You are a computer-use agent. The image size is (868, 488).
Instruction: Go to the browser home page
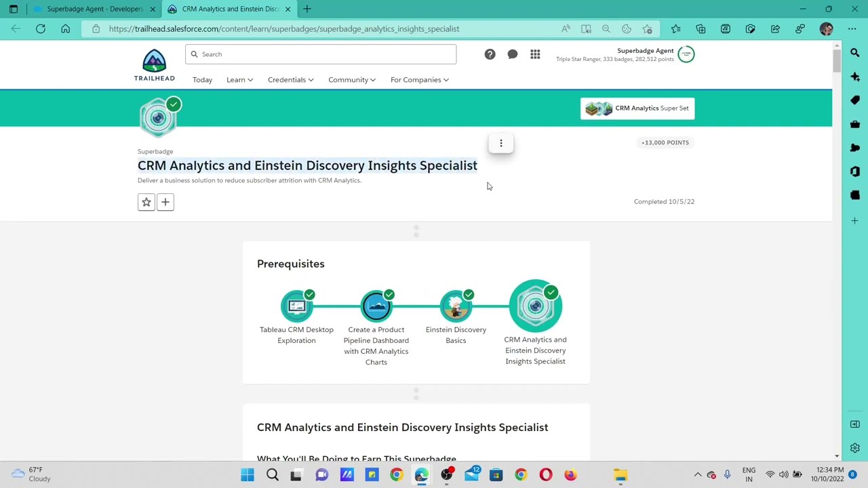click(65, 28)
